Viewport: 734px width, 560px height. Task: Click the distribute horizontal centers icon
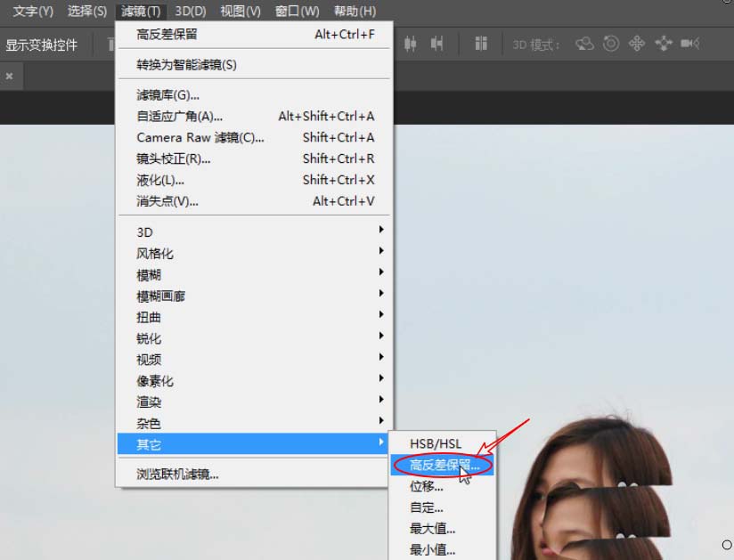(436, 42)
